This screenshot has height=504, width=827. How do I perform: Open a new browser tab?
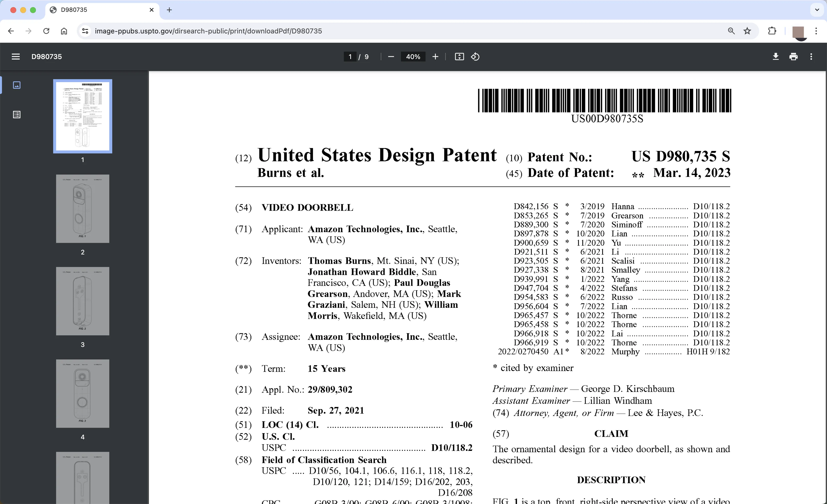tap(169, 10)
